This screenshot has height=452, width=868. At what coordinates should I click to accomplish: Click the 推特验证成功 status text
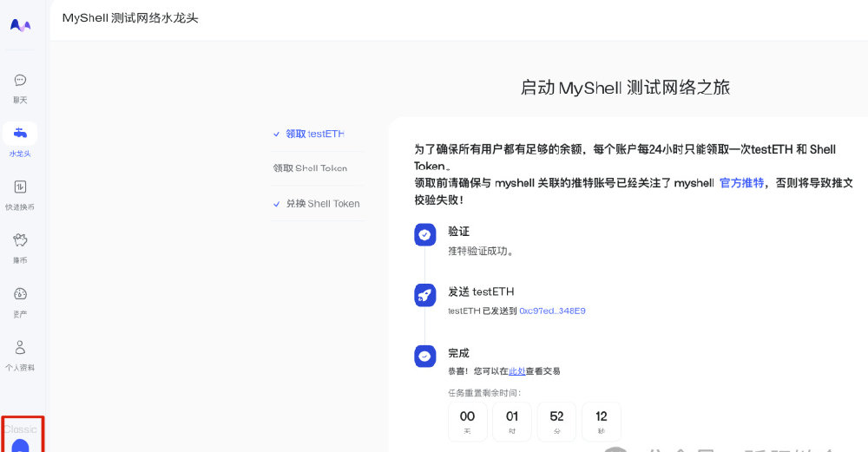(481, 252)
